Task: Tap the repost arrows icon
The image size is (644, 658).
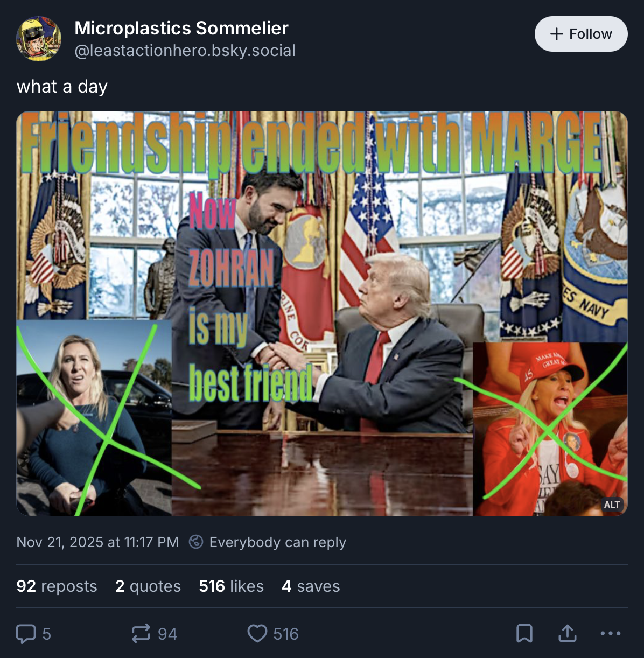Action: [141, 634]
